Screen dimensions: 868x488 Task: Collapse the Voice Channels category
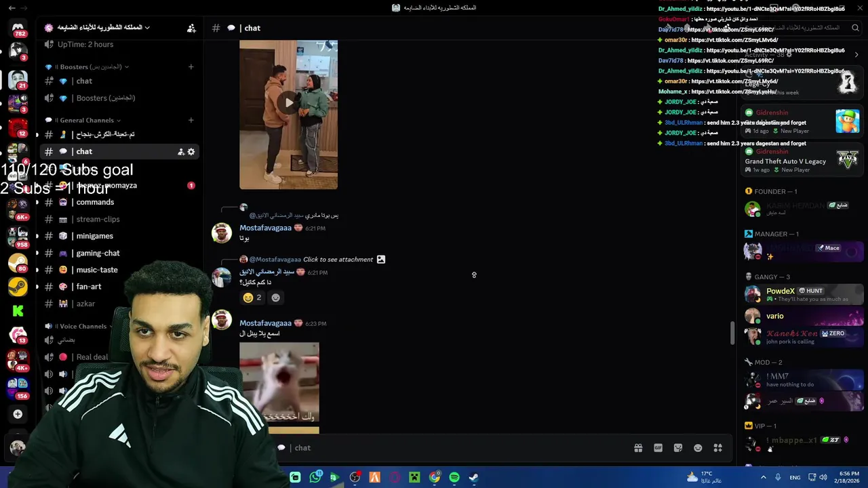pos(79,326)
